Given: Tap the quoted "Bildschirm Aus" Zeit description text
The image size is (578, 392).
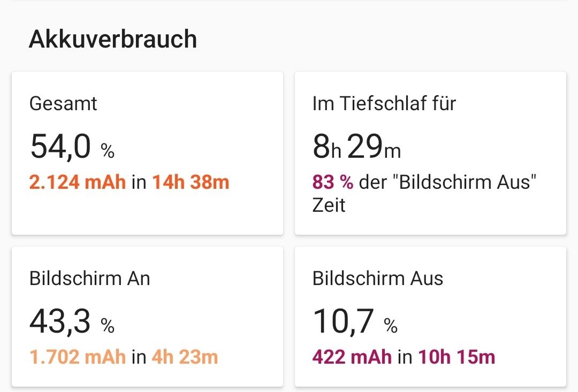Looking at the screenshot, I should [x=447, y=183].
